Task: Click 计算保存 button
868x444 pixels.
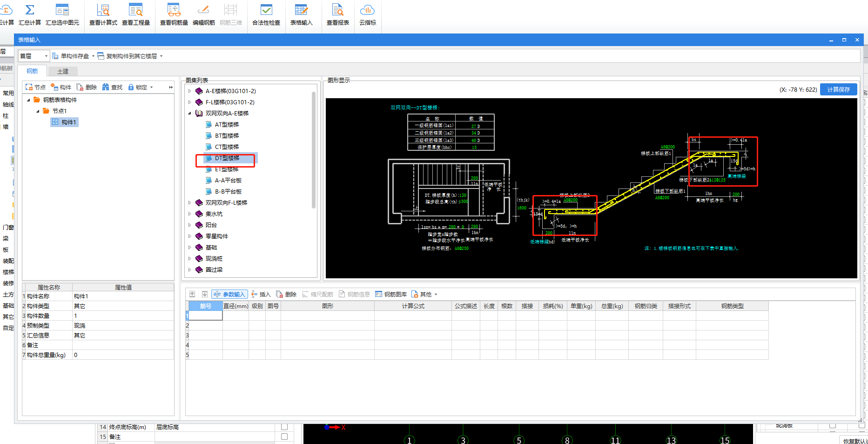Action: [x=838, y=89]
